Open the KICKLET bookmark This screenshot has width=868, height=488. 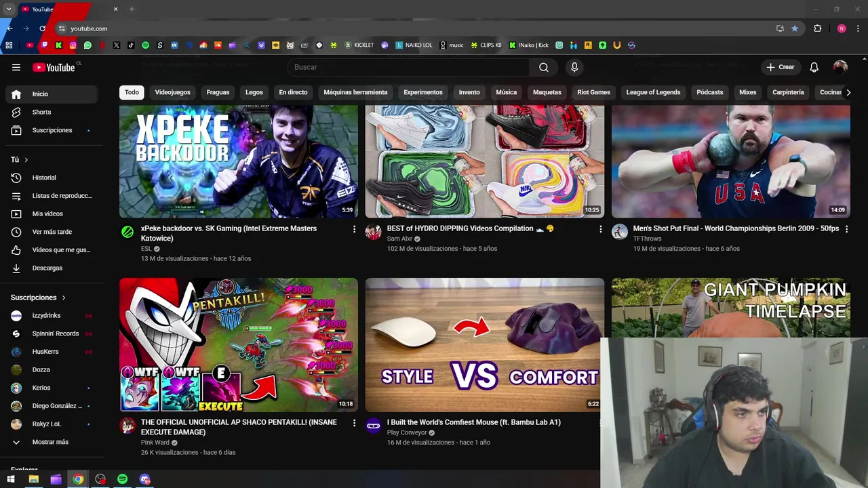pyautogui.click(x=358, y=45)
